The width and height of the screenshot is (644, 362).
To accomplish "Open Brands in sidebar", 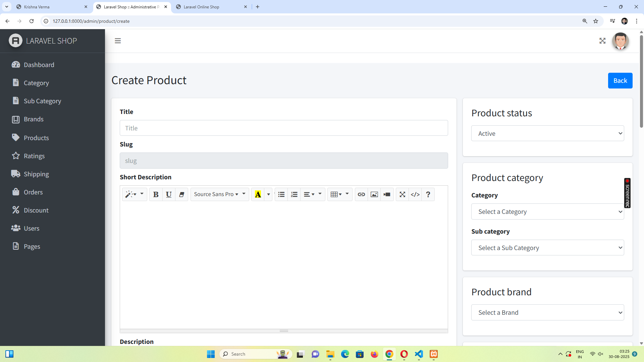I will 52,119.
